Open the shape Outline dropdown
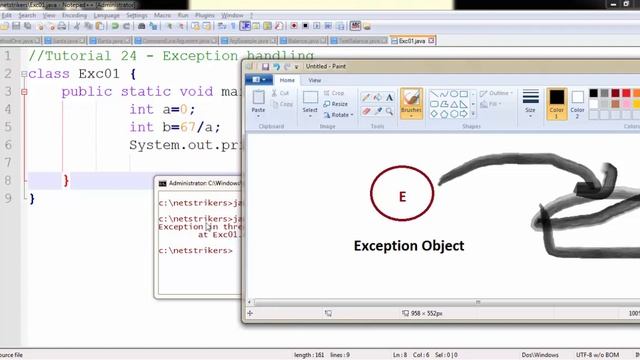The image size is (640, 360). pyautogui.click(x=496, y=93)
